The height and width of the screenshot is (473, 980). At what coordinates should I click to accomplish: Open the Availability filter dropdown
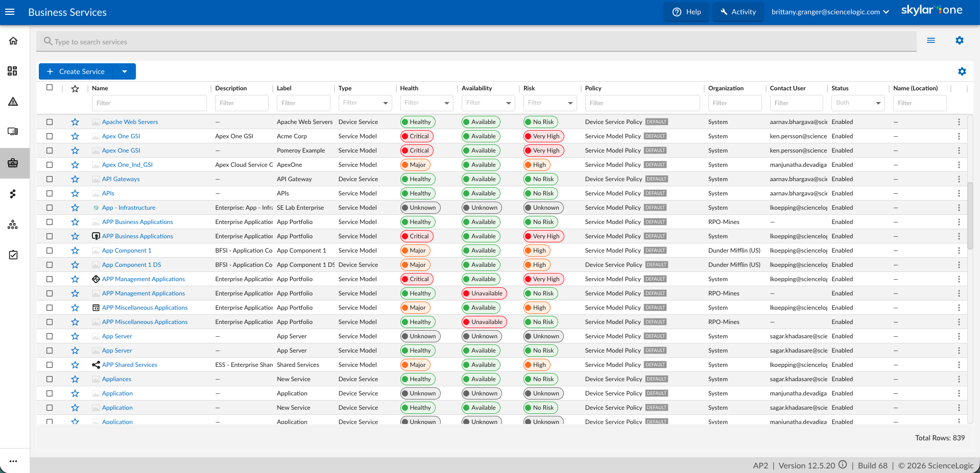point(488,103)
